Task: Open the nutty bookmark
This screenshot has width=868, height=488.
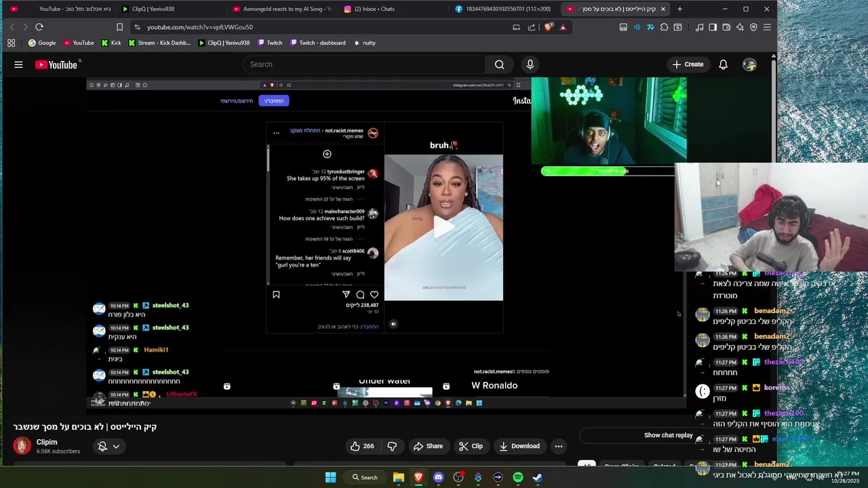Action: point(364,43)
